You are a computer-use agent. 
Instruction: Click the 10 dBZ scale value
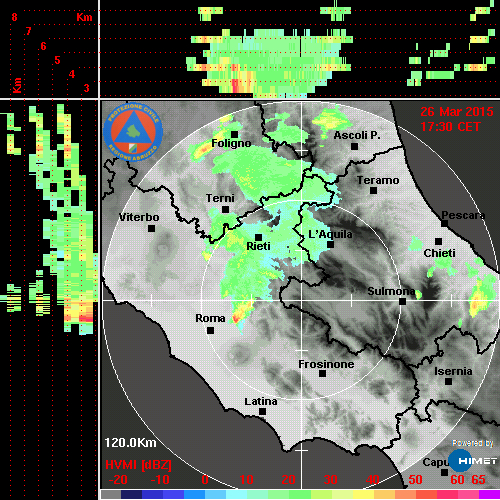pos(247,480)
